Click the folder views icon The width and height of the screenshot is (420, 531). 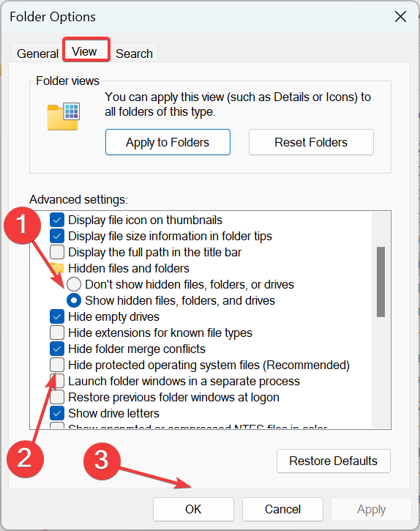point(64,116)
